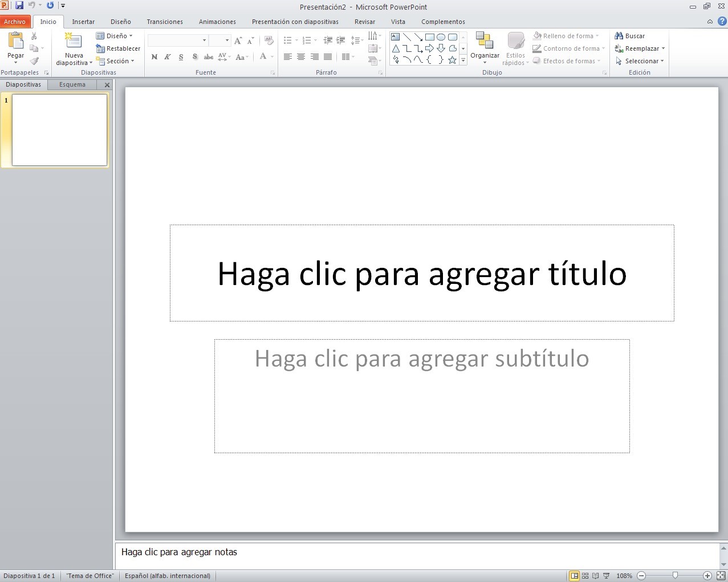
Task: Open the Relleno de forma dropdown
Action: pyautogui.click(x=567, y=35)
